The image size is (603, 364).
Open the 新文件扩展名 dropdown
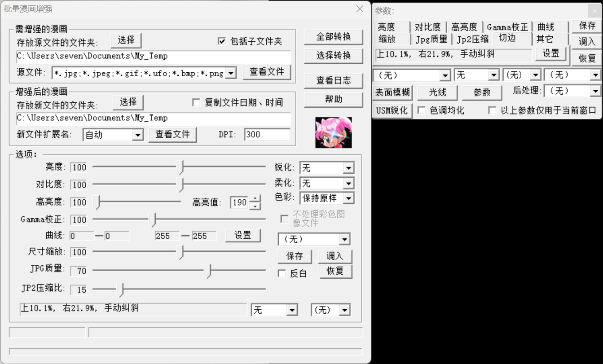pos(137,135)
